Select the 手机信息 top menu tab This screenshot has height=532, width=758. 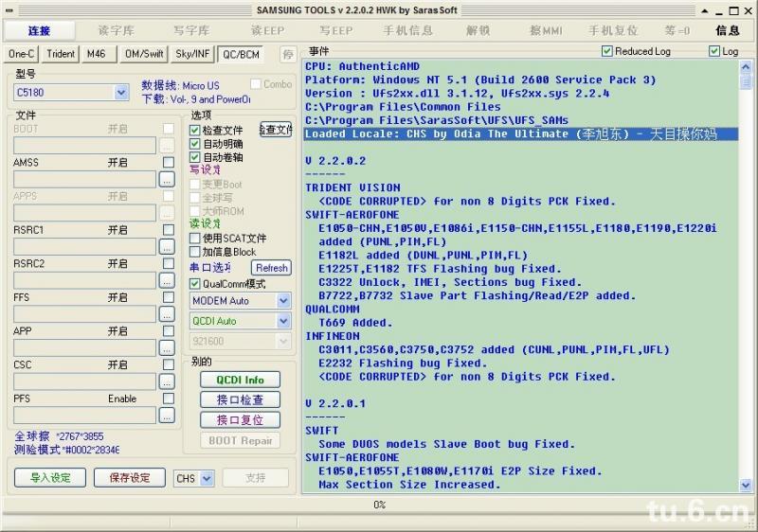407,30
